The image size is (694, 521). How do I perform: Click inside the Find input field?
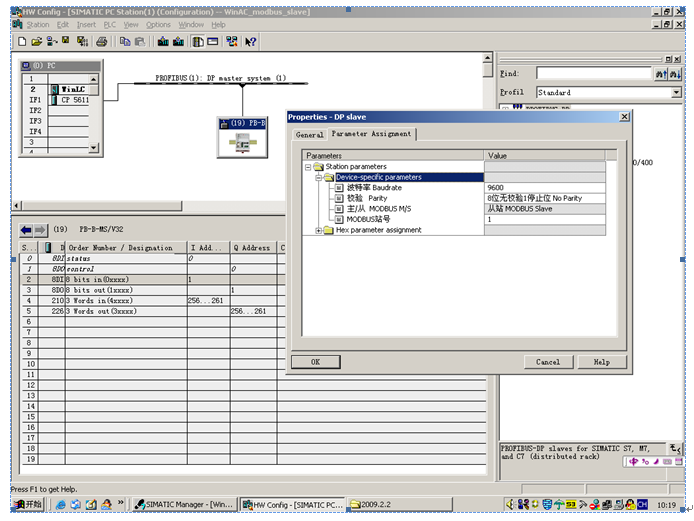point(593,73)
